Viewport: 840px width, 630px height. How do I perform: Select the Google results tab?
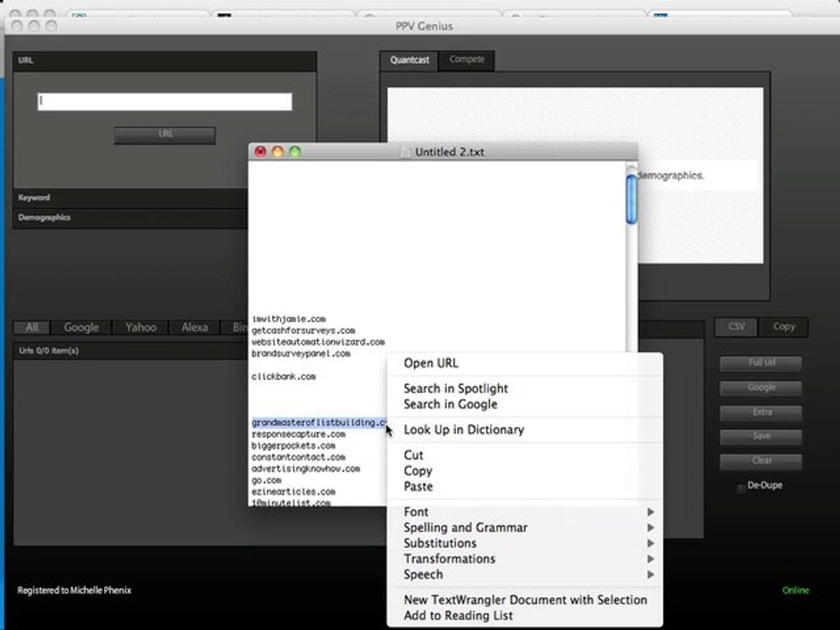click(81, 327)
